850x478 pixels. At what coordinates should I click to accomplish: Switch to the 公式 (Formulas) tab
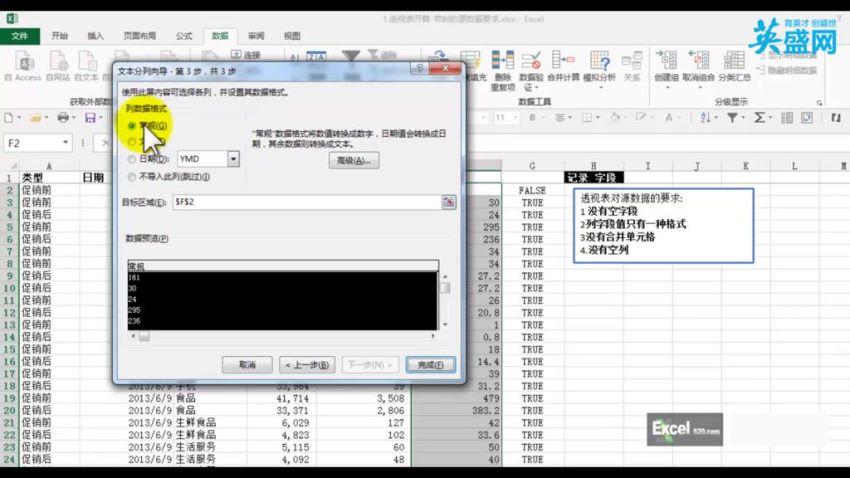[x=184, y=35]
